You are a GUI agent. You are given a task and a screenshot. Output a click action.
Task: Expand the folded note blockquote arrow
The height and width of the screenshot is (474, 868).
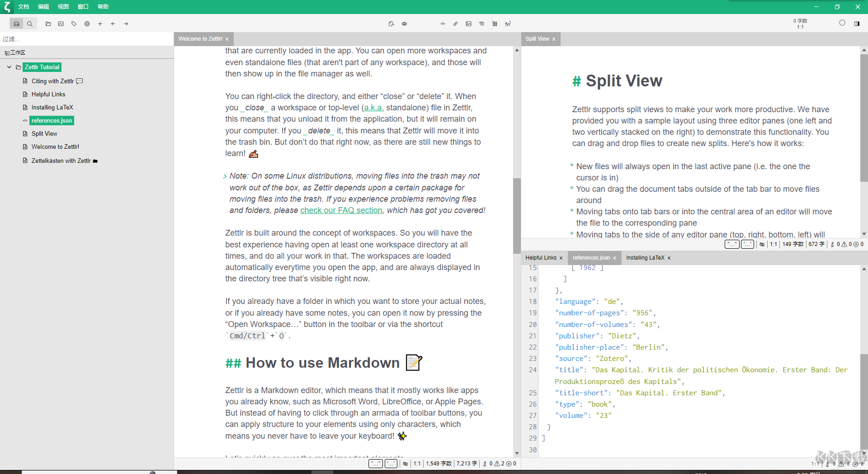tap(225, 176)
